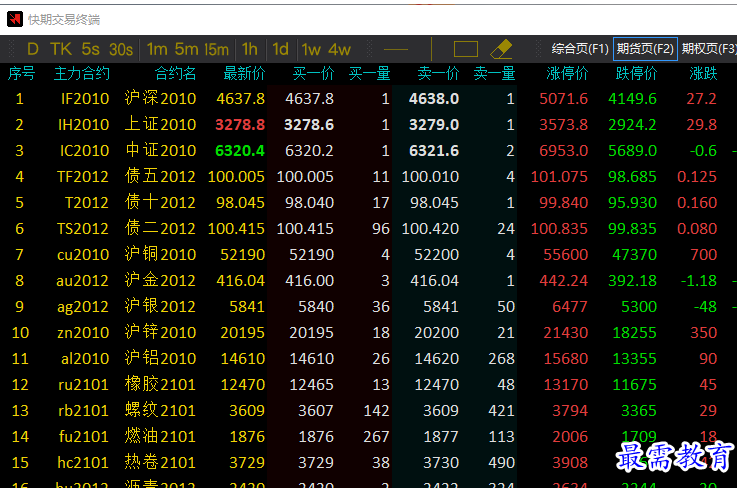
Task: Click ask volume 421 for rb2101
Action: 501,410
